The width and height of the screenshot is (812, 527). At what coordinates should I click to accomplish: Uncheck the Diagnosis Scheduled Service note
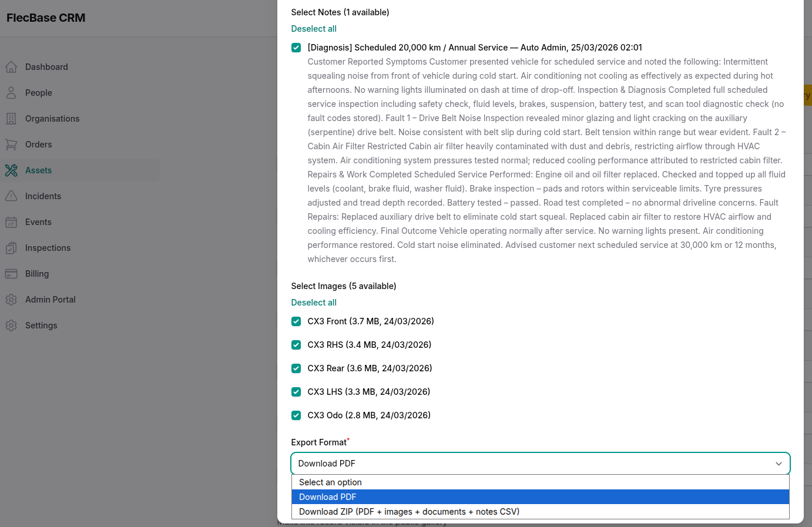(296, 48)
